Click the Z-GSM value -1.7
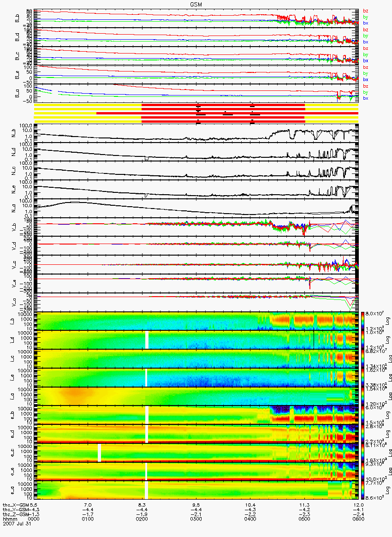The height and width of the screenshot is (537, 392). pos(88,514)
